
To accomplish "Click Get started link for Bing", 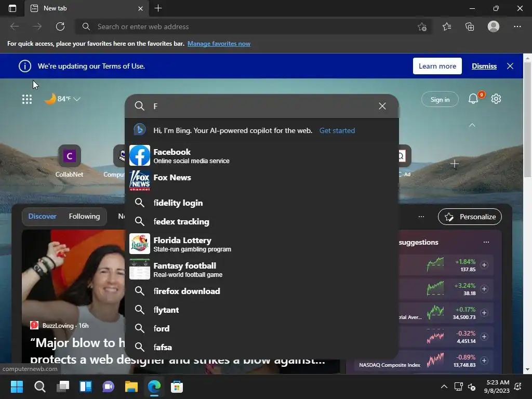I will [337, 130].
